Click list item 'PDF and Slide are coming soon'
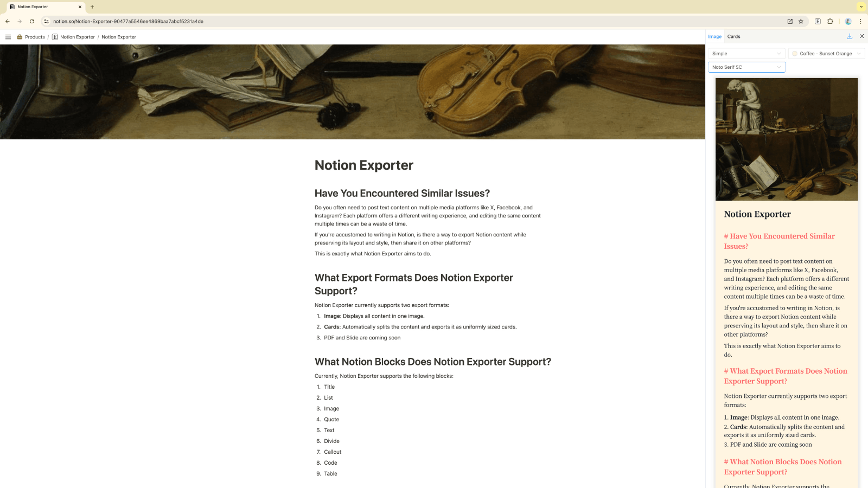 tap(362, 338)
